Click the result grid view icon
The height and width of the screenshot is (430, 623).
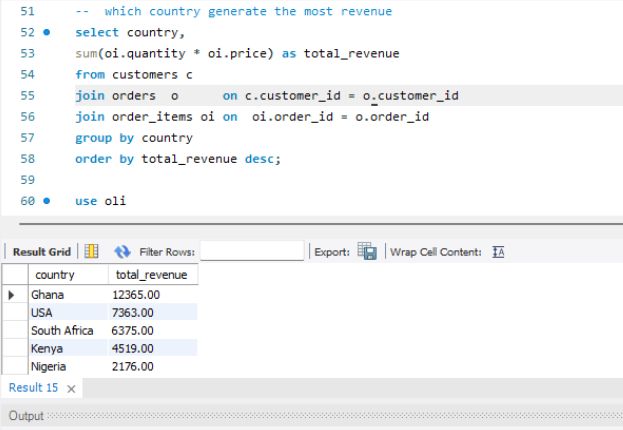[91, 251]
